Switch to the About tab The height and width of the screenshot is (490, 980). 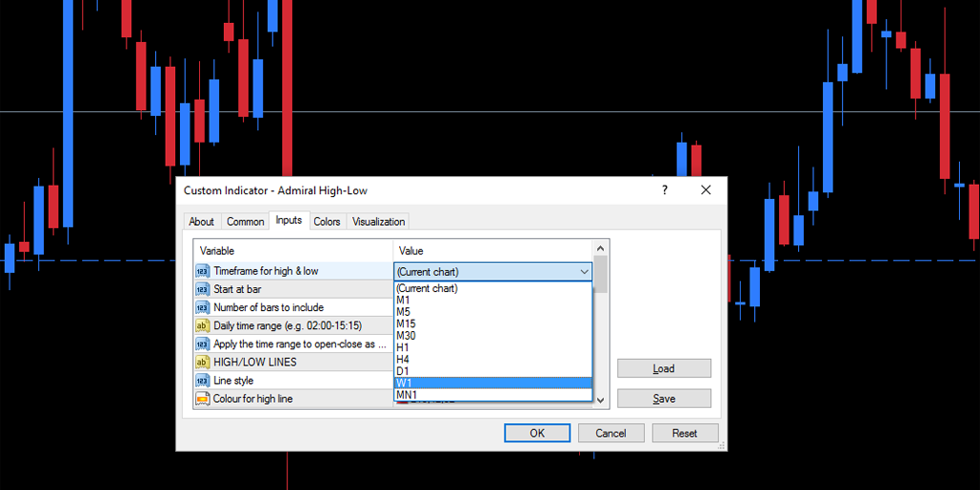click(201, 221)
